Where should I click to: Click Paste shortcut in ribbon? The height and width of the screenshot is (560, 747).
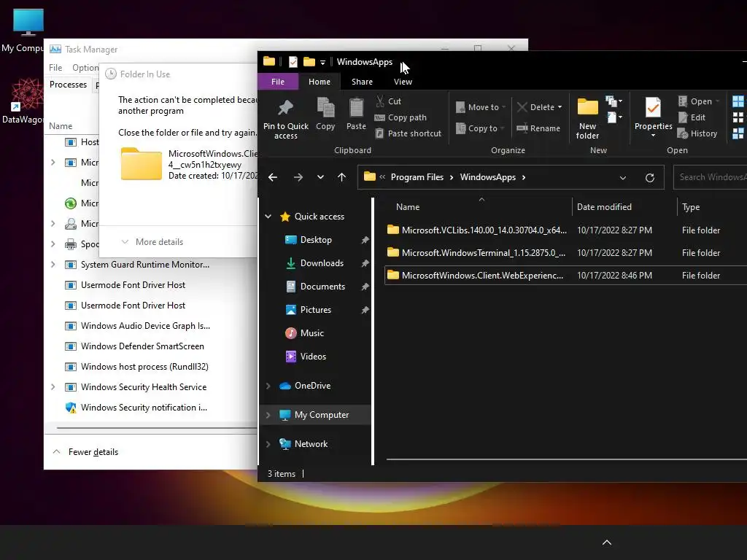pos(409,133)
